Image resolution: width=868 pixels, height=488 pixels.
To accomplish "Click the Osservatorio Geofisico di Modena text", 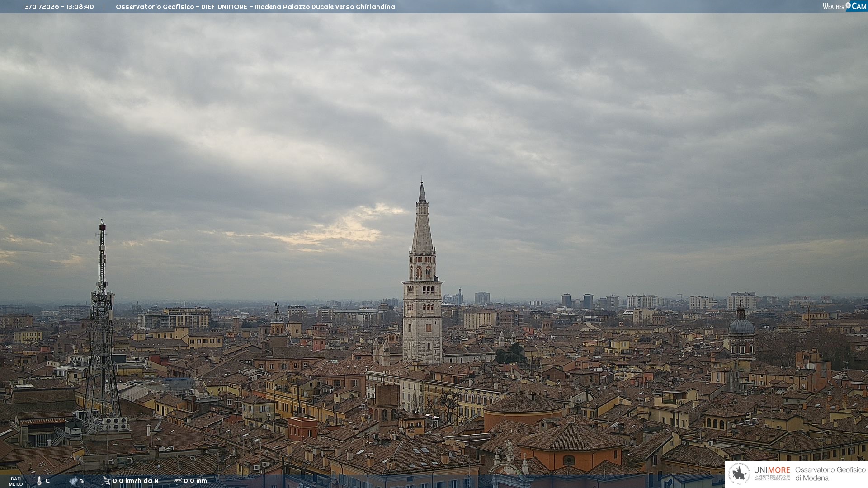I will pyautogui.click(x=830, y=474).
